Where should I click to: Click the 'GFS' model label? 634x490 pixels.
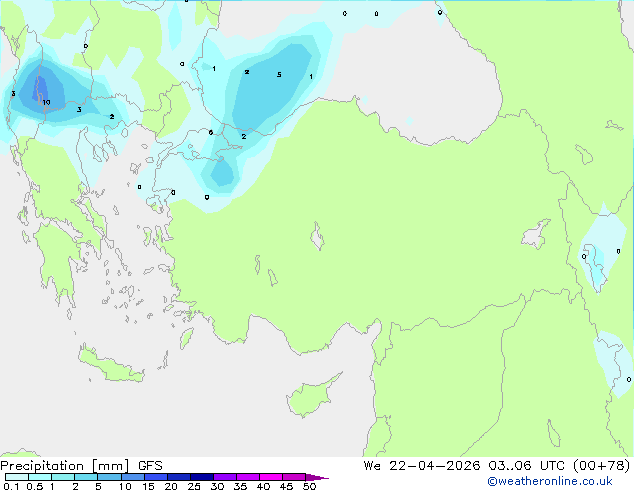coord(150,466)
